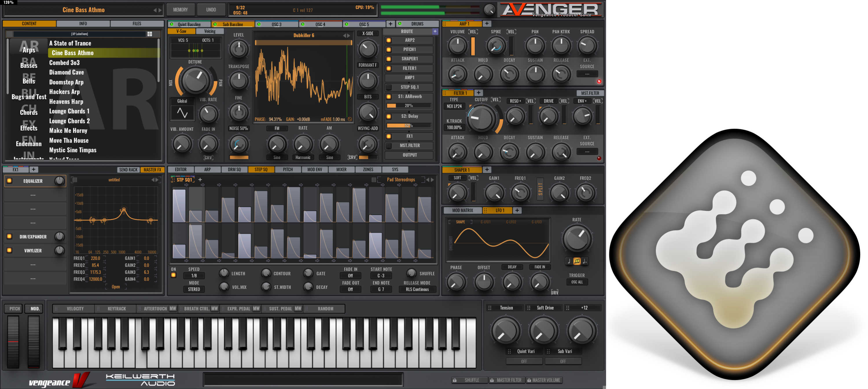
Task: Open the RLS Continous release mode selector
Action: pyautogui.click(x=418, y=289)
